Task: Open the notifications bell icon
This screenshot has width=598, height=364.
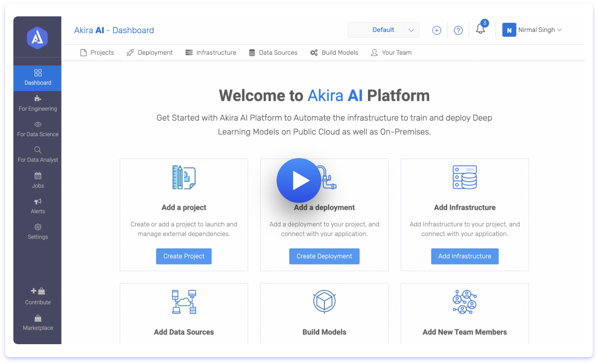Action: pyautogui.click(x=480, y=29)
